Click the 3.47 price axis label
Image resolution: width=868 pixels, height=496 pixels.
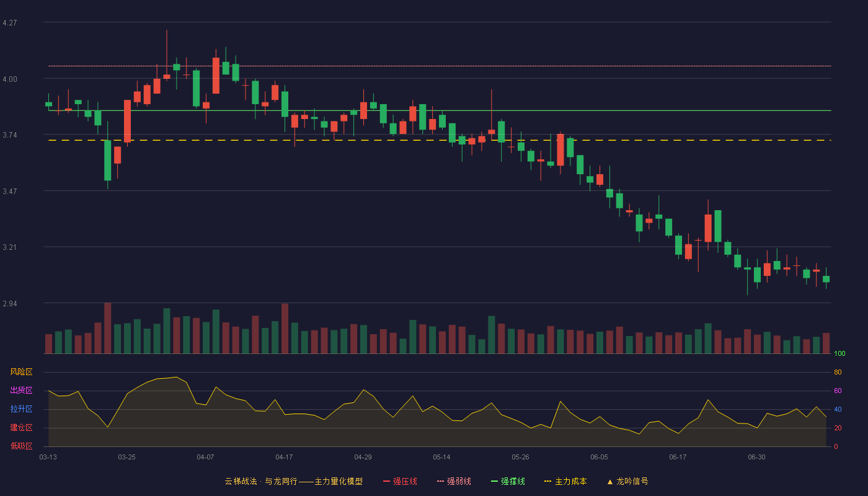pyautogui.click(x=10, y=192)
